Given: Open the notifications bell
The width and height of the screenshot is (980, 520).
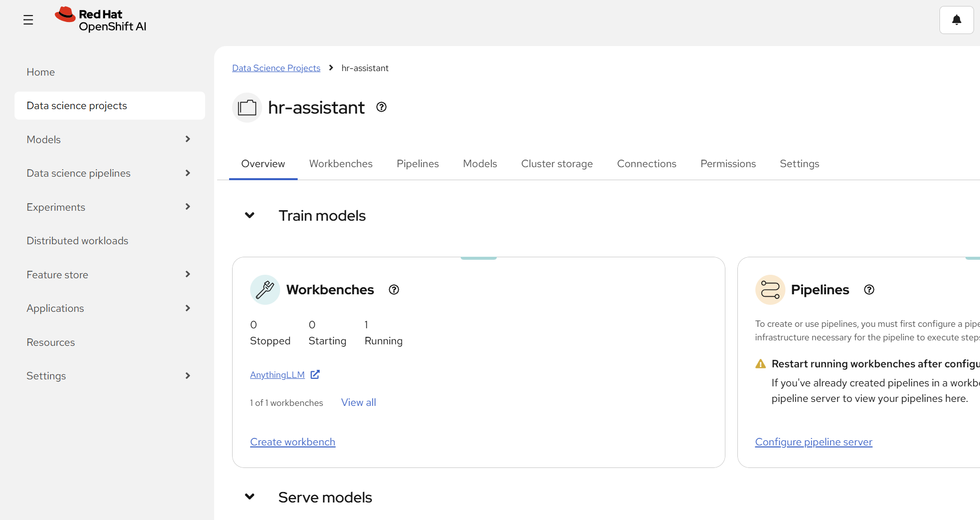Looking at the screenshot, I should click(x=956, y=20).
